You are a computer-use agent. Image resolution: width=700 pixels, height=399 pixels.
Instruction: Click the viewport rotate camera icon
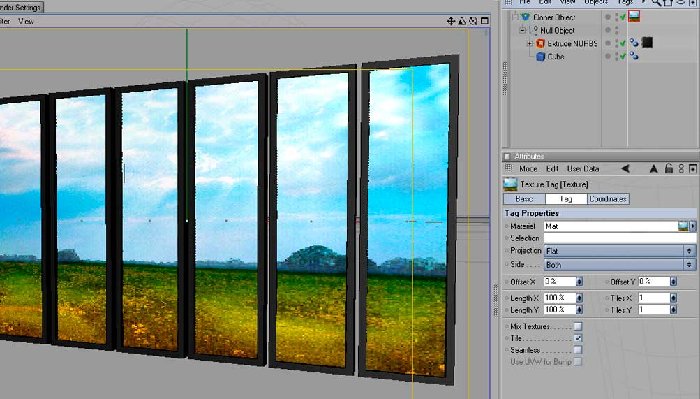473,21
